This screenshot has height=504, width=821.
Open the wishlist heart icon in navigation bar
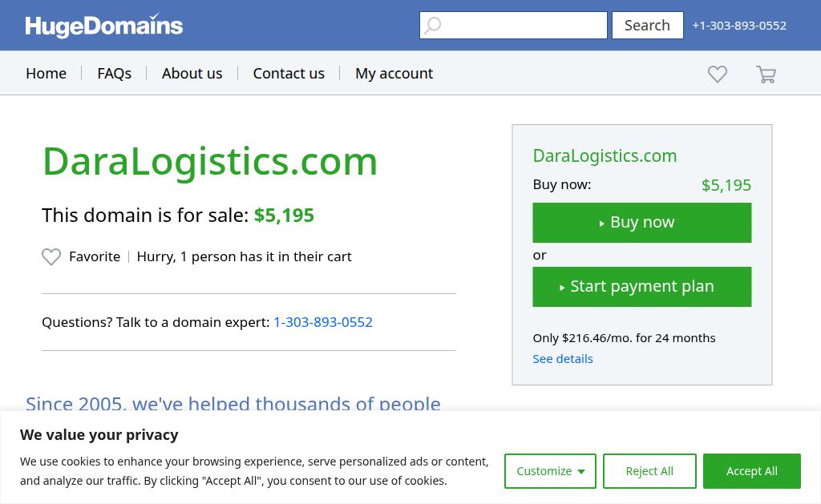point(717,74)
